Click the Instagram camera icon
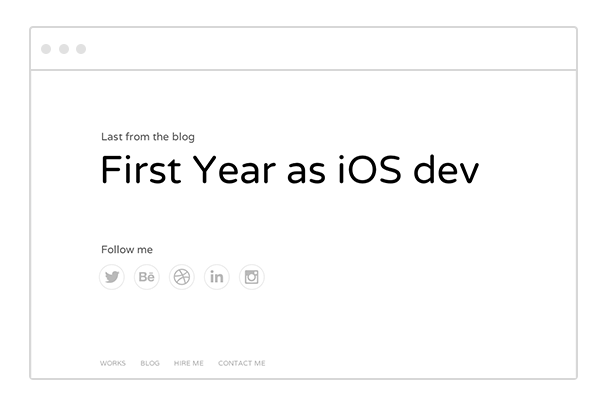 click(251, 277)
